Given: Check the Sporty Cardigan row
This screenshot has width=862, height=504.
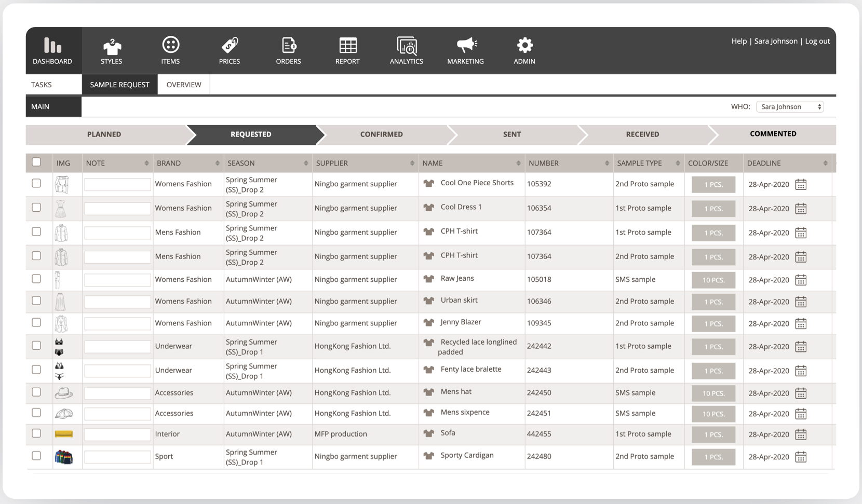Looking at the screenshot, I should [36, 456].
